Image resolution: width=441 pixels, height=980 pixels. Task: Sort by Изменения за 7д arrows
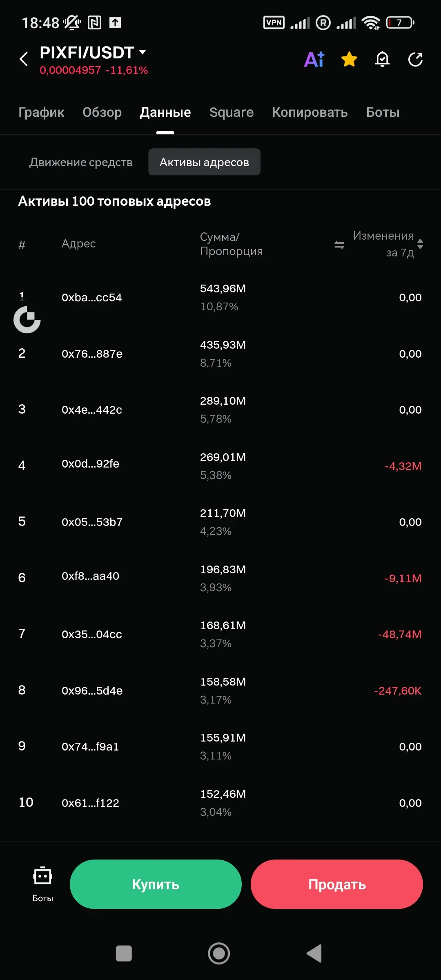[x=420, y=244]
